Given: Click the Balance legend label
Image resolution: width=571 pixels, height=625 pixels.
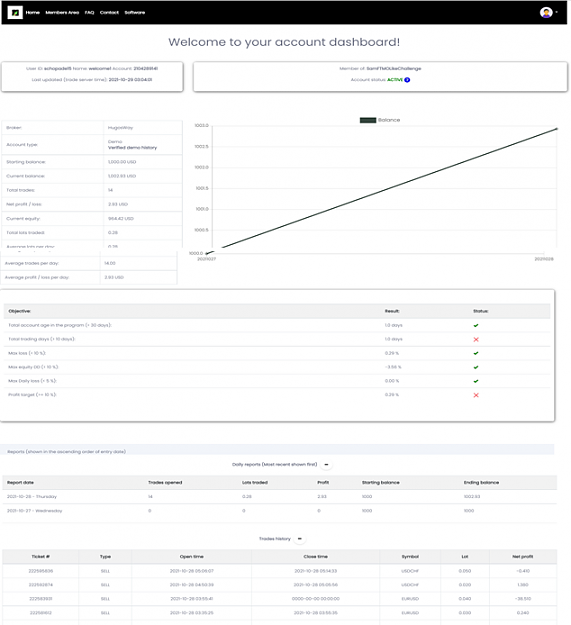Looking at the screenshot, I should [389, 120].
